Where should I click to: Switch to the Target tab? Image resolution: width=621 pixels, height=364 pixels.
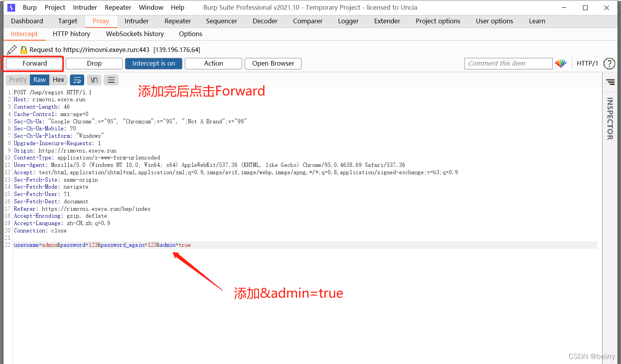click(68, 21)
